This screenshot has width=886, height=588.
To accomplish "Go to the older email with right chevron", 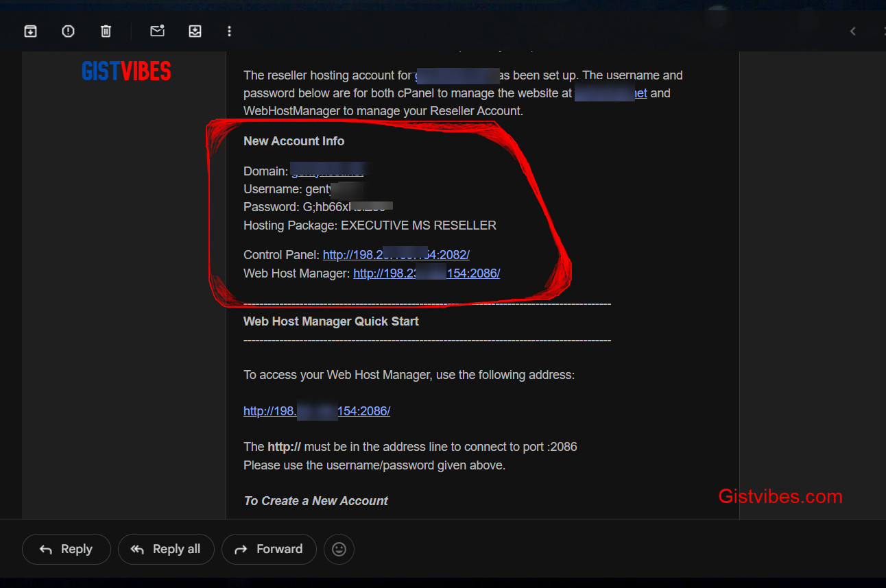I will click(882, 31).
